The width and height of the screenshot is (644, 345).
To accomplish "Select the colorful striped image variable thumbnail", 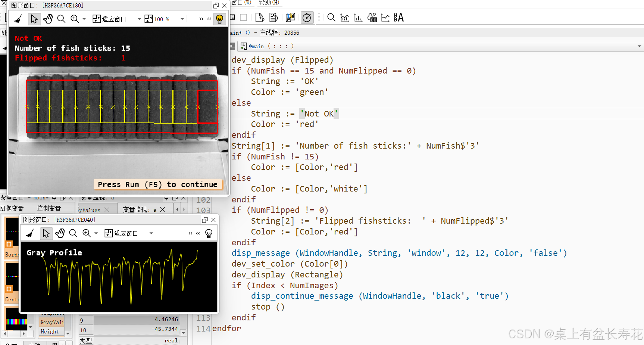I will (x=16, y=318).
